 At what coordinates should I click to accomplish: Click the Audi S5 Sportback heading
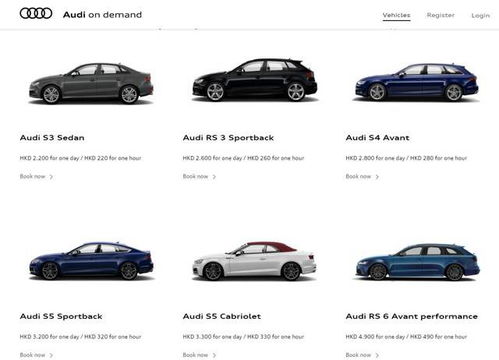61,316
